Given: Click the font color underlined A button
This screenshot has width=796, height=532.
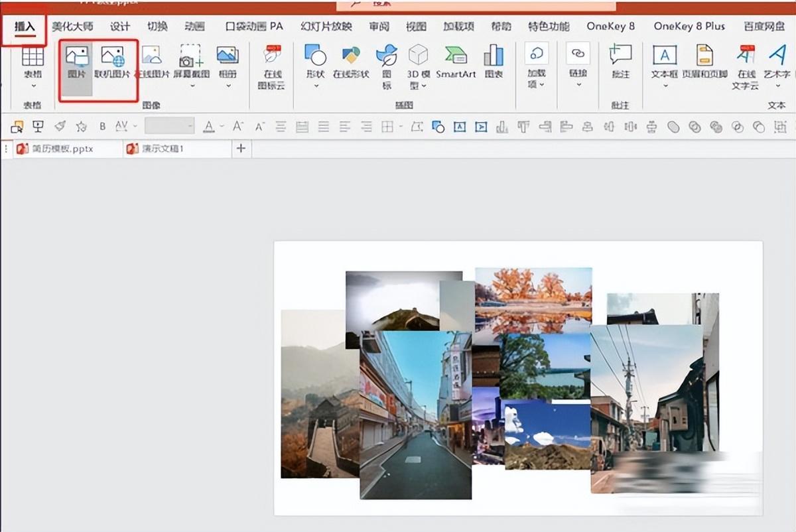Looking at the screenshot, I should coord(209,126).
